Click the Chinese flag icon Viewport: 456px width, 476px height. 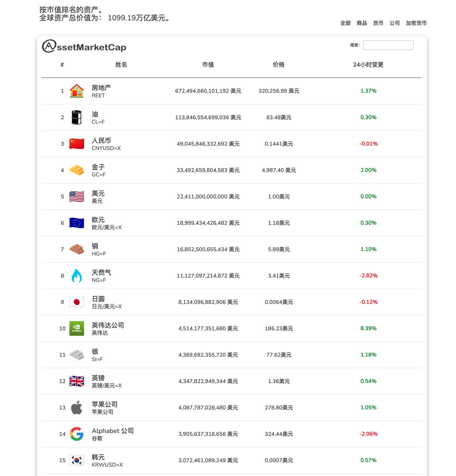click(77, 144)
